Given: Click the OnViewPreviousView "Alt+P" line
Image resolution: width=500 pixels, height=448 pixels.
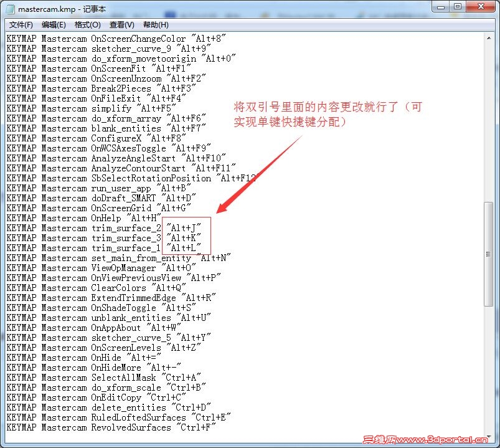Looking at the screenshot, I should tap(113, 278).
